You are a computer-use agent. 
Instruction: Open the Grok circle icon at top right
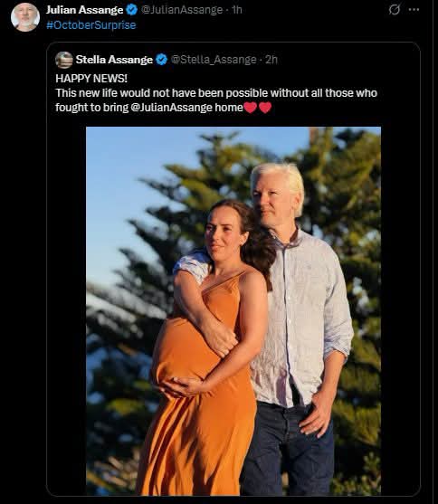coord(395,10)
